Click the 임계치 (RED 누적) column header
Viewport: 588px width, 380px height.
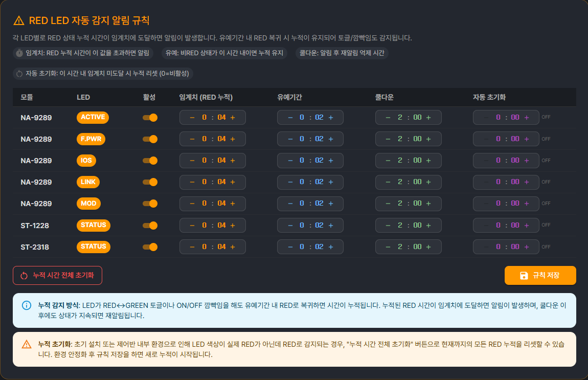point(206,97)
